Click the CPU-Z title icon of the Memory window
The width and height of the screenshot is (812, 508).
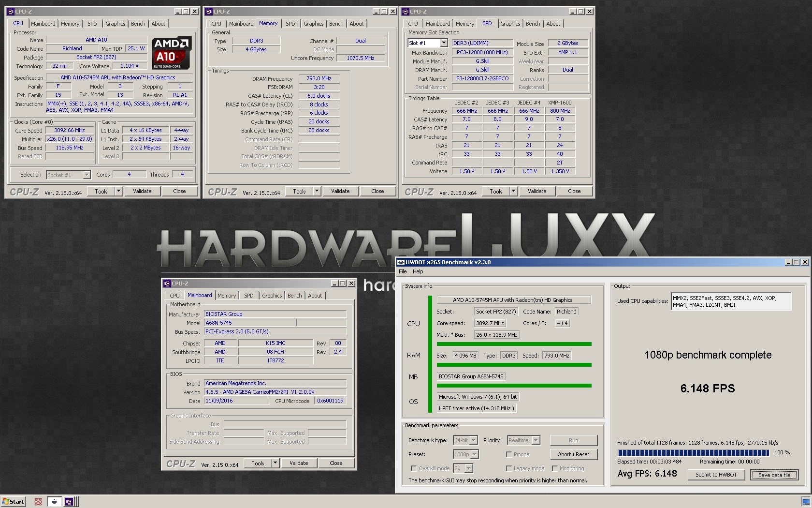pos(208,12)
